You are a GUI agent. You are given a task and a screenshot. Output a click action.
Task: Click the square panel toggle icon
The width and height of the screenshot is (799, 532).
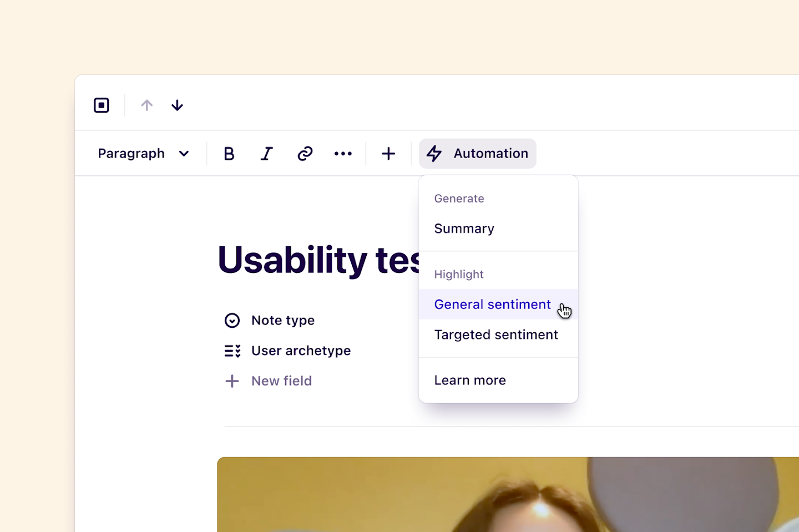102,105
